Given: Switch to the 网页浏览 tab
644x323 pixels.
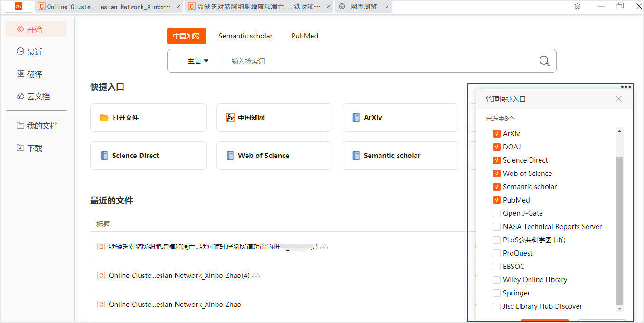Looking at the screenshot, I should pyautogui.click(x=364, y=7).
